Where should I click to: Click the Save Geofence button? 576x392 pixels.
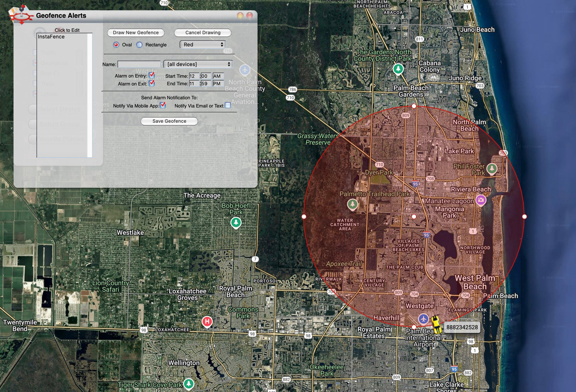click(x=169, y=121)
